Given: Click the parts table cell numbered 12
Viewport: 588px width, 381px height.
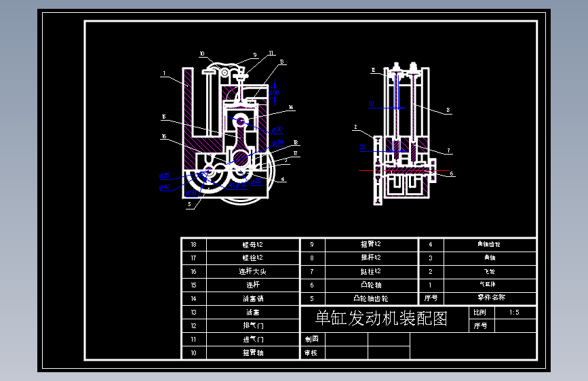Looking at the screenshot, I should pos(193,326).
